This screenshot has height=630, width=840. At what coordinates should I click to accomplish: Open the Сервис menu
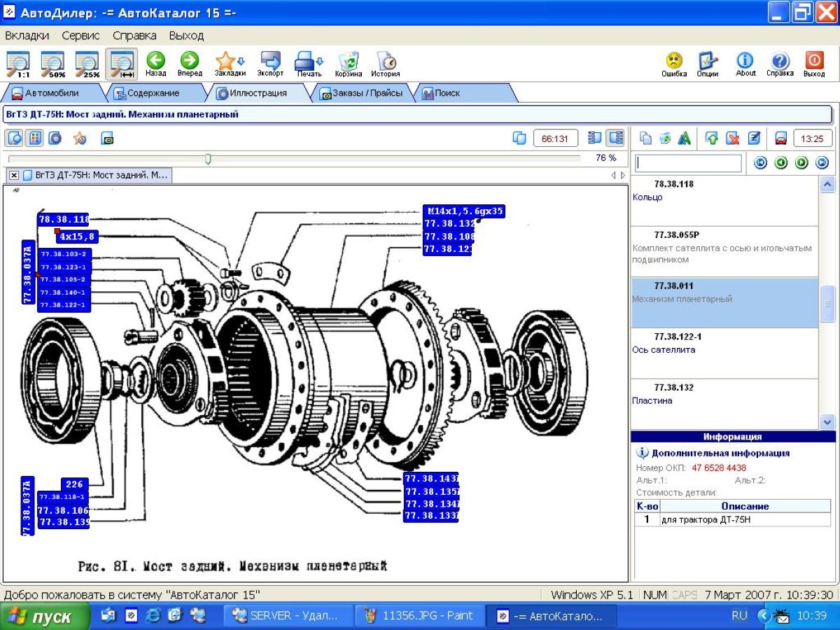point(80,35)
